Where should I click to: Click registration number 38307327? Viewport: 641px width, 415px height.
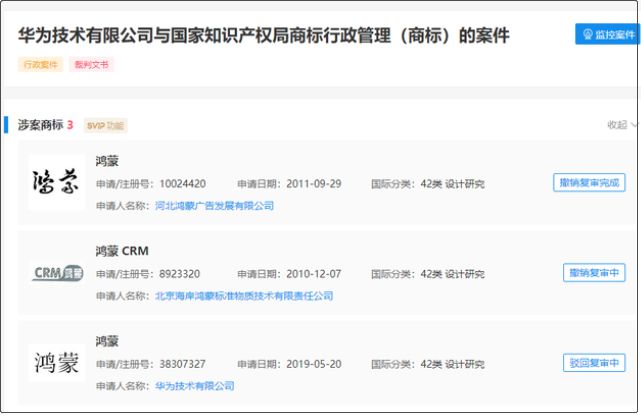pos(182,364)
